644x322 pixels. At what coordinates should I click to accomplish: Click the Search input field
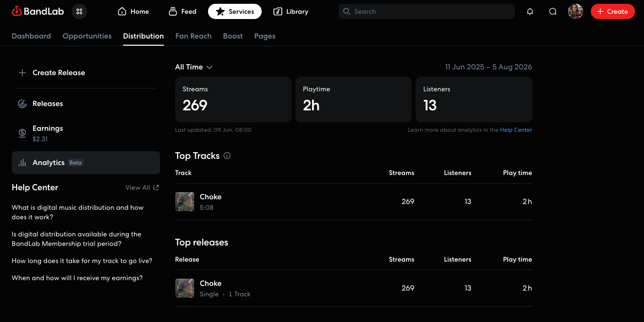(426, 11)
